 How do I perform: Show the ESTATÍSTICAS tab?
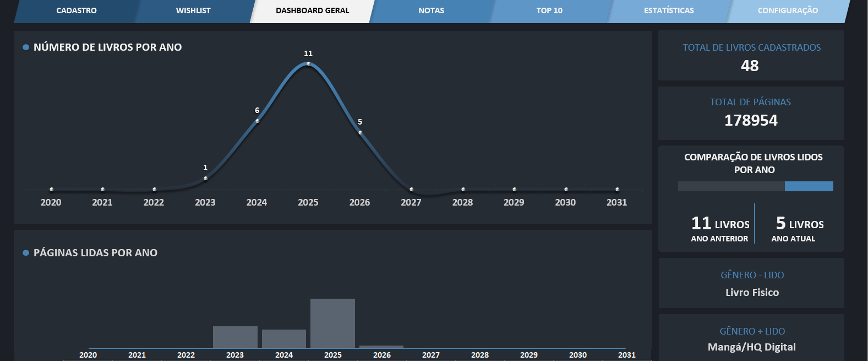point(669,11)
